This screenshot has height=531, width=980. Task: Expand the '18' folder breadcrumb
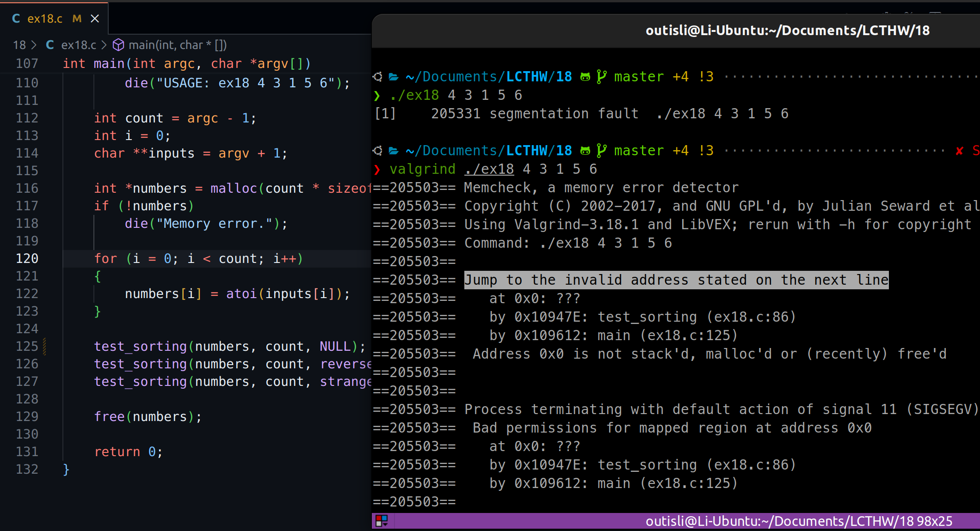click(x=19, y=45)
